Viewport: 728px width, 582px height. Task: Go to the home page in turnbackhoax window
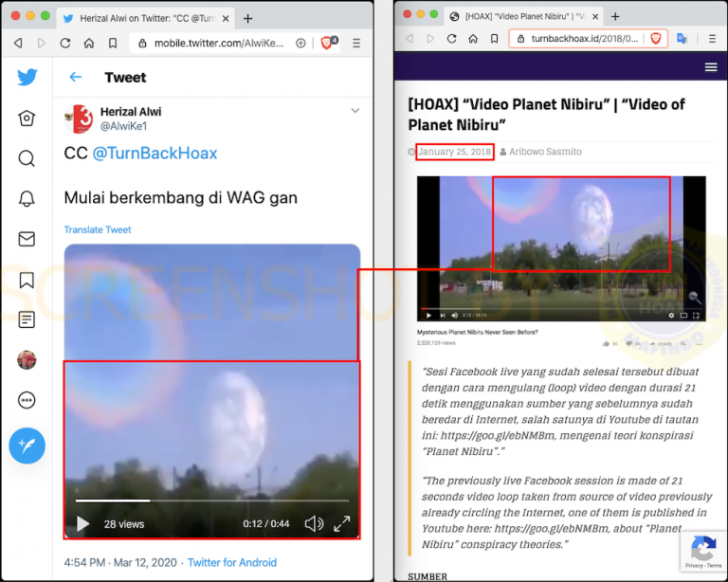point(473,39)
